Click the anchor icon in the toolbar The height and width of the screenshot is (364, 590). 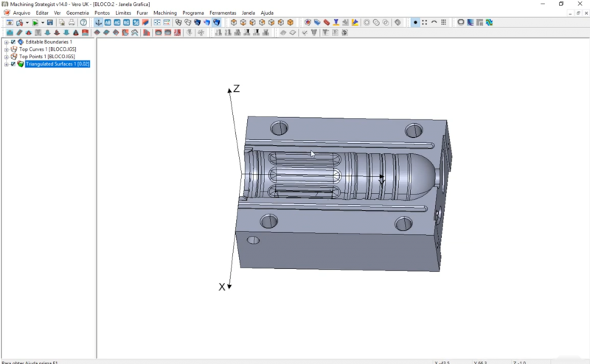tap(99, 23)
